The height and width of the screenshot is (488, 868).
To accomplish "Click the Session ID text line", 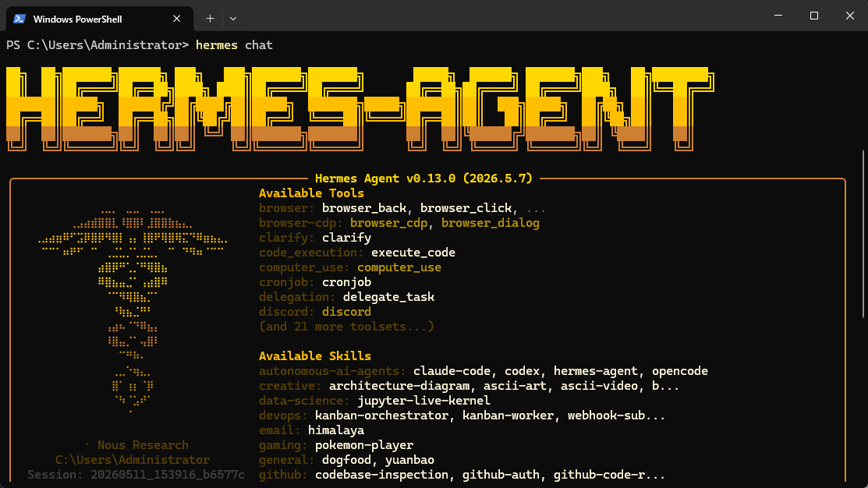I will click(x=136, y=475).
